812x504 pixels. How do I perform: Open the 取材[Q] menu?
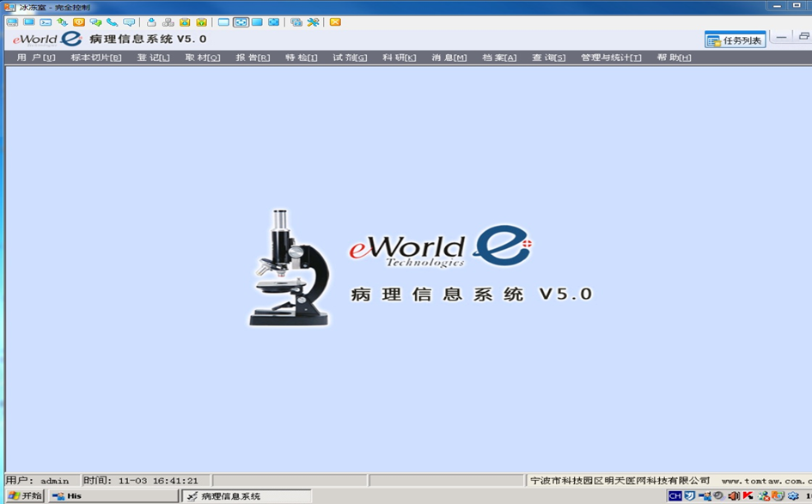203,58
